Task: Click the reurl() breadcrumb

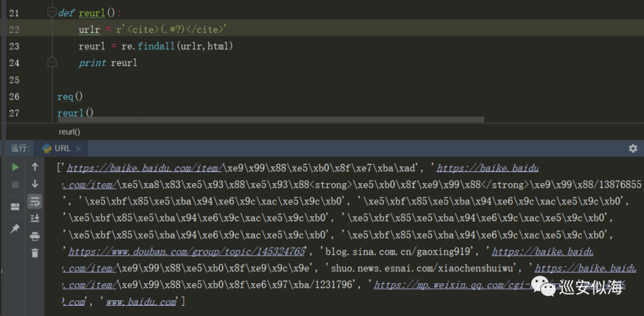Action: click(69, 132)
